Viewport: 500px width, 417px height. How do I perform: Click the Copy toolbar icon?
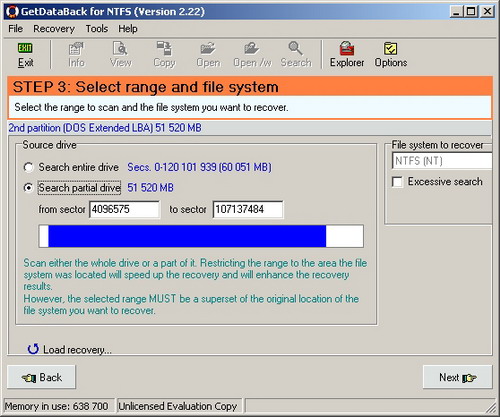tap(164, 55)
